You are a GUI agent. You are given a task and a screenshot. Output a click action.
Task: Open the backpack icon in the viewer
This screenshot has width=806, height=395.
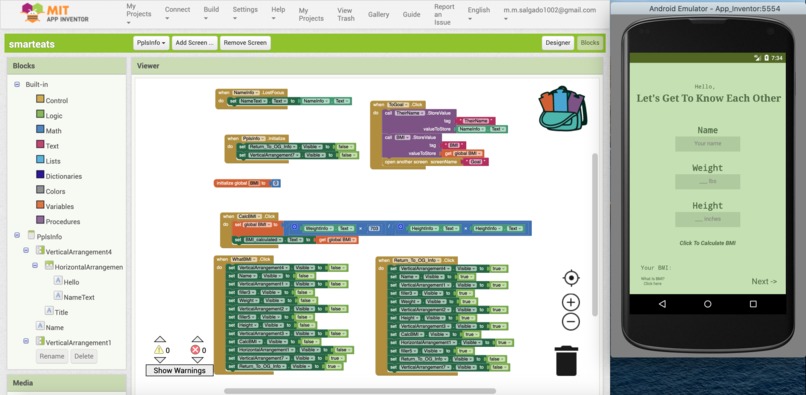562,109
